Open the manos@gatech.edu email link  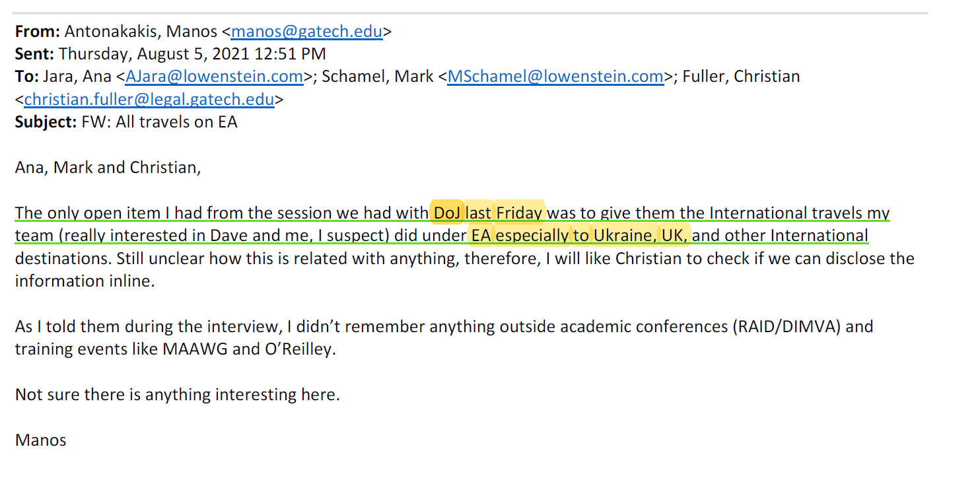point(306,31)
